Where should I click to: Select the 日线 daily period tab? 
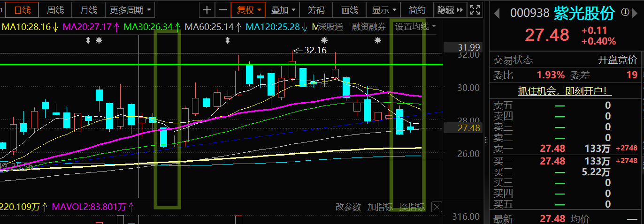click(22, 10)
